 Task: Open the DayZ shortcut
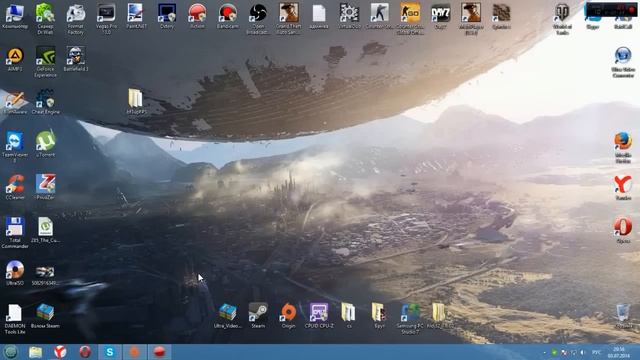440,16
